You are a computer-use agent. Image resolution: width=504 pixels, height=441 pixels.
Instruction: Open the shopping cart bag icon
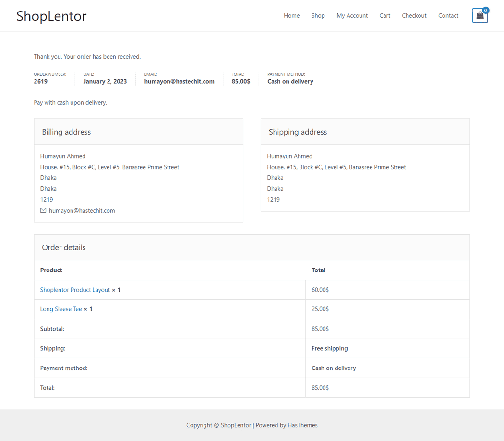480,16
